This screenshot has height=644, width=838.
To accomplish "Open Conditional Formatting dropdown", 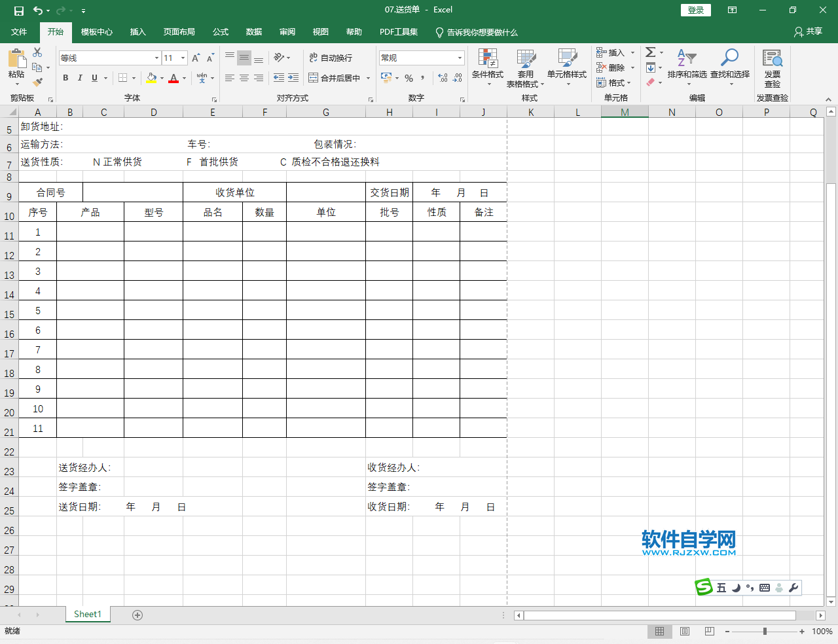I will click(488, 68).
